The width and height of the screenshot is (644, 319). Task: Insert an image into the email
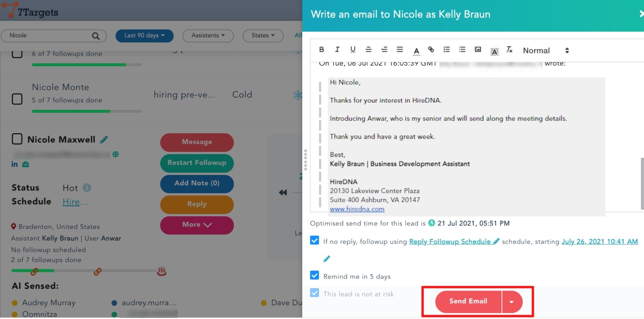[x=478, y=50]
